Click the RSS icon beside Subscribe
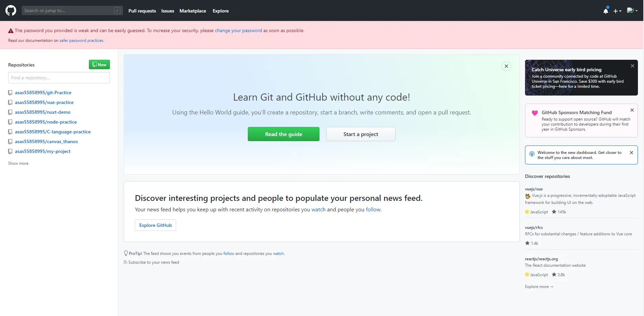 tap(125, 262)
